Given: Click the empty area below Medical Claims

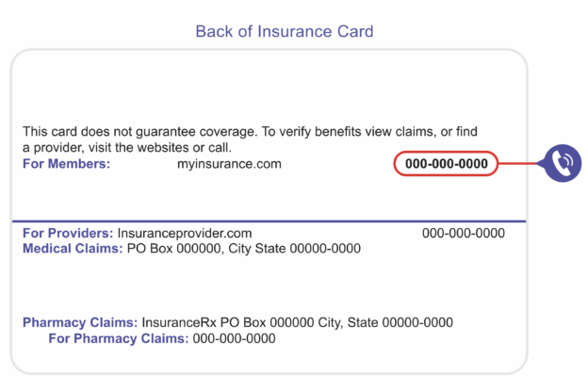Looking at the screenshot, I should point(269,286).
